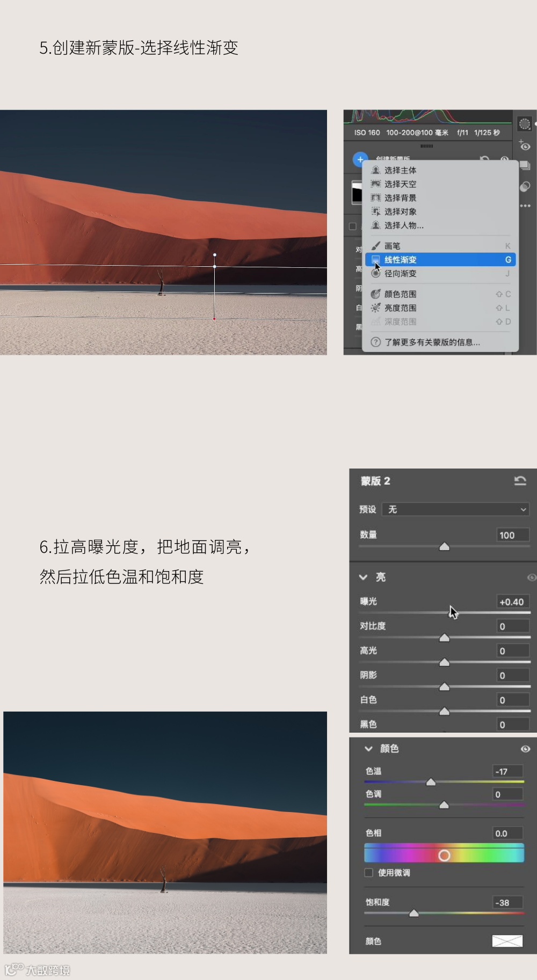The height and width of the screenshot is (980, 537).
Task: Click the gradient's red end handle on photo
Action: click(x=214, y=319)
